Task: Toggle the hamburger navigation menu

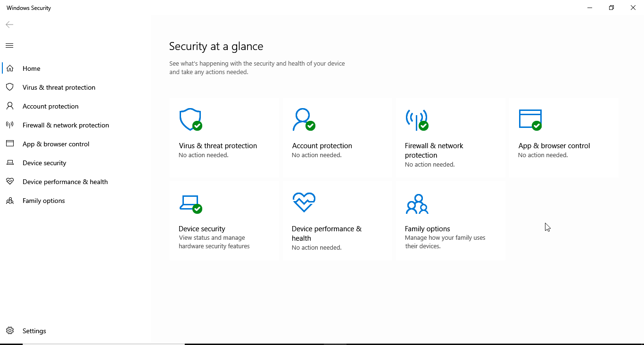Action: click(x=9, y=46)
